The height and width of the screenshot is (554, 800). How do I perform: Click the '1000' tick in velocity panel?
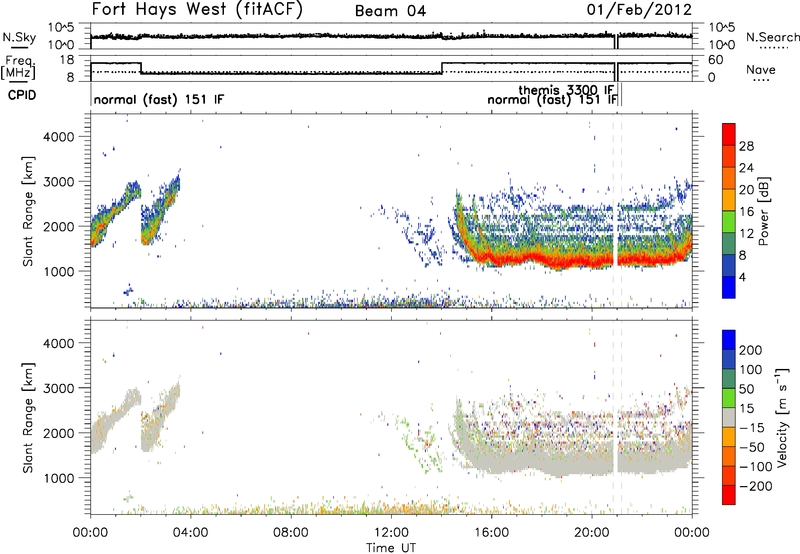tap(58, 478)
